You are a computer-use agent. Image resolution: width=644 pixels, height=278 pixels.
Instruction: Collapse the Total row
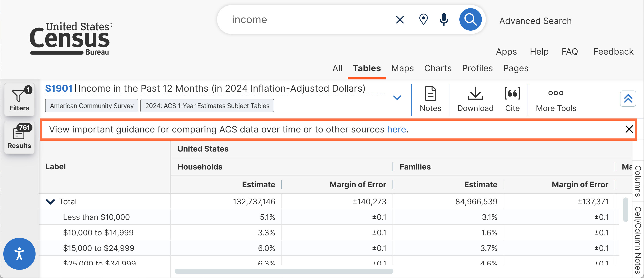click(50, 202)
